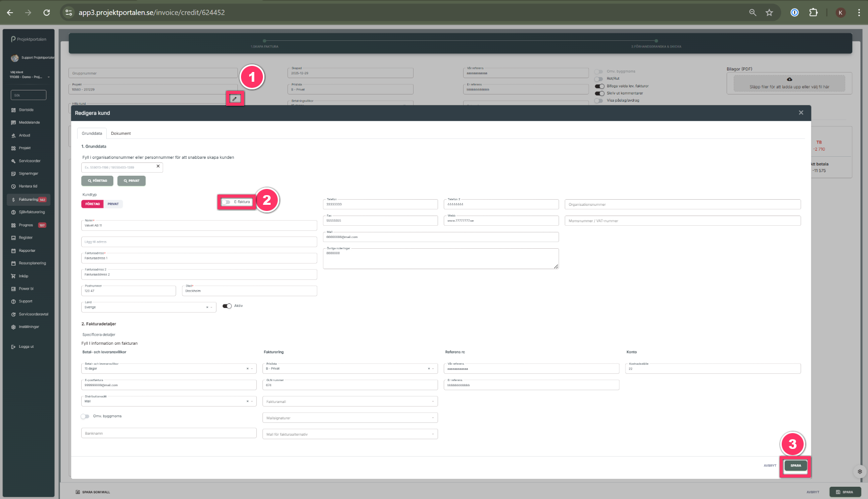Go to Anbud in the sidebar

pos(25,135)
